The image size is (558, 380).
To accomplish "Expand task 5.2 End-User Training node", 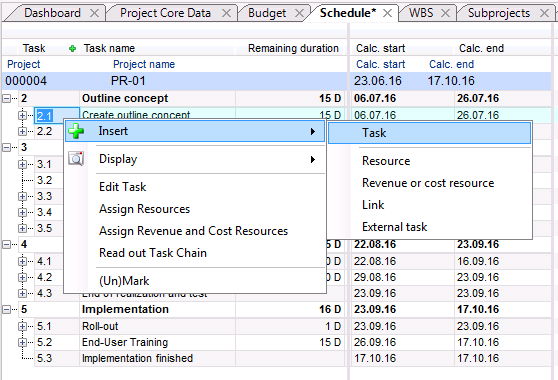I will (x=22, y=342).
